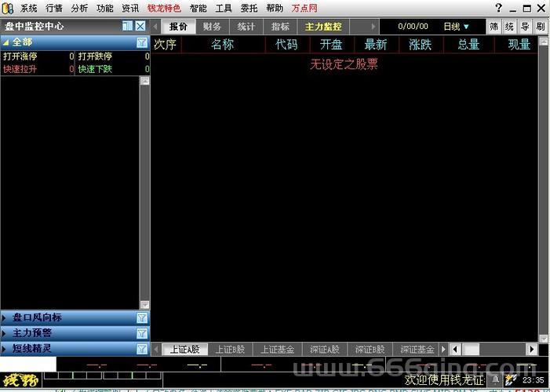This screenshot has width=550, height=392.
Task: Open the 工具 menu
Action: [224, 8]
